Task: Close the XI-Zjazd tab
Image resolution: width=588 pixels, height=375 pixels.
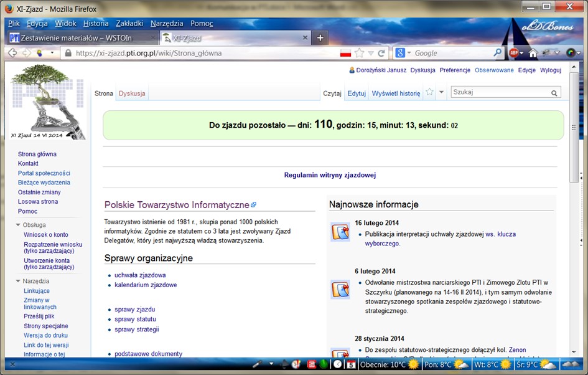Action: [x=306, y=37]
